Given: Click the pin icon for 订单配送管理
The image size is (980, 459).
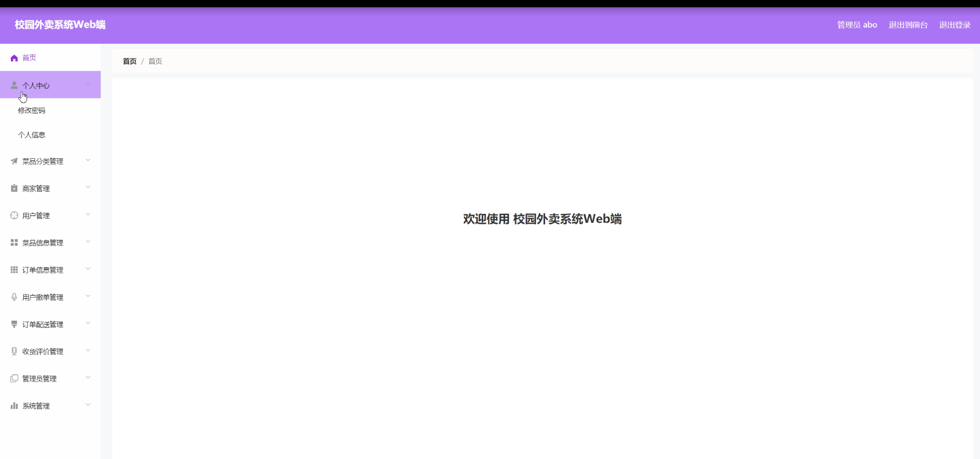Looking at the screenshot, I should [x=14, y=324].
